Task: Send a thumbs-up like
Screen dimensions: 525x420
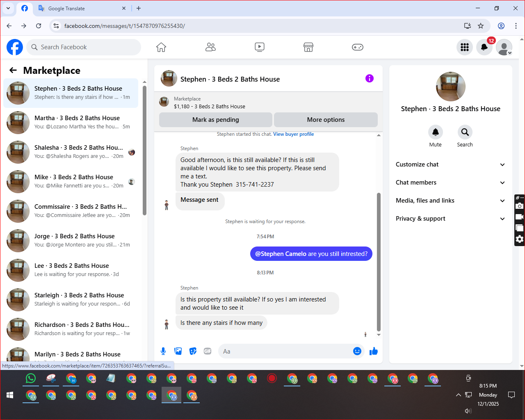Action: click(x=374, y=351)
